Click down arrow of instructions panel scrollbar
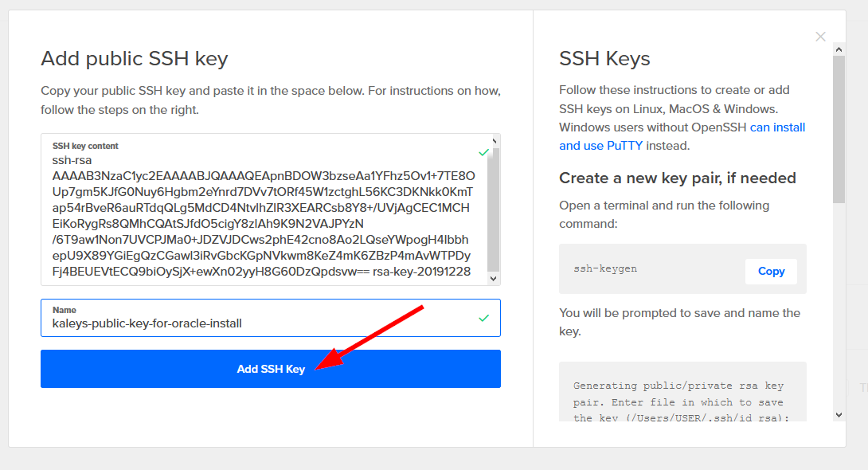Viewport: 868px width, 470px height. click(839, 414)
